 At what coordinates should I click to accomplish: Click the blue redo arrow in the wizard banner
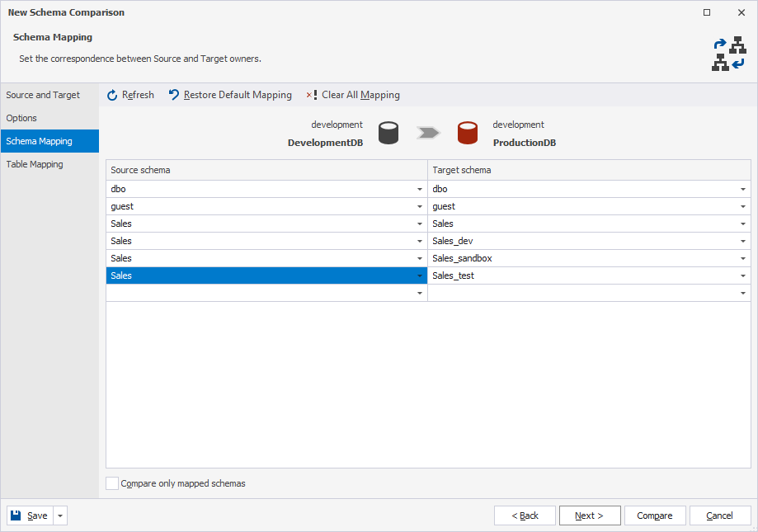pos(718,42)
